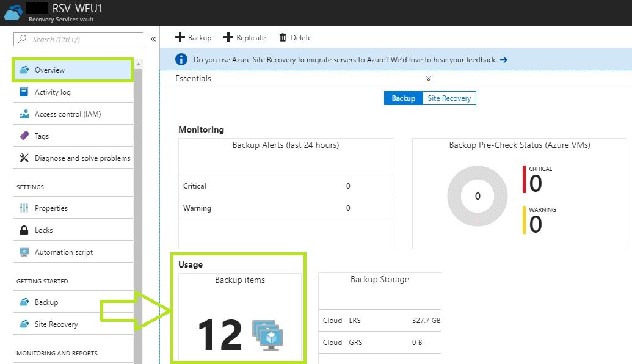Click the Automation script download icon
The width and height of the screenshot is (632, 364).
(x=24, y=252)
